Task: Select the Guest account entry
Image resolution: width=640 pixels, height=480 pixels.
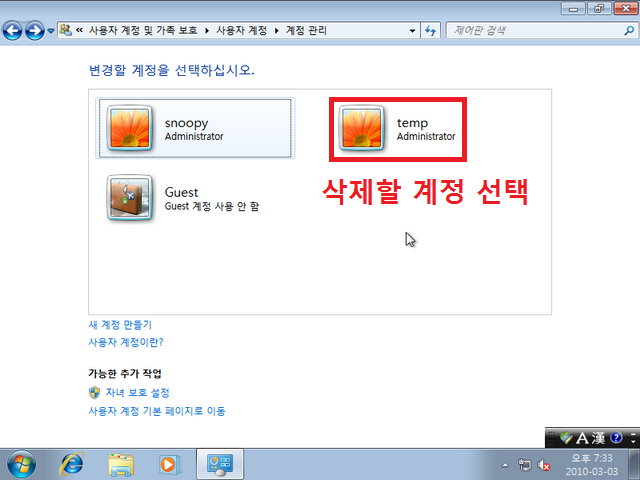Action: 184,198
